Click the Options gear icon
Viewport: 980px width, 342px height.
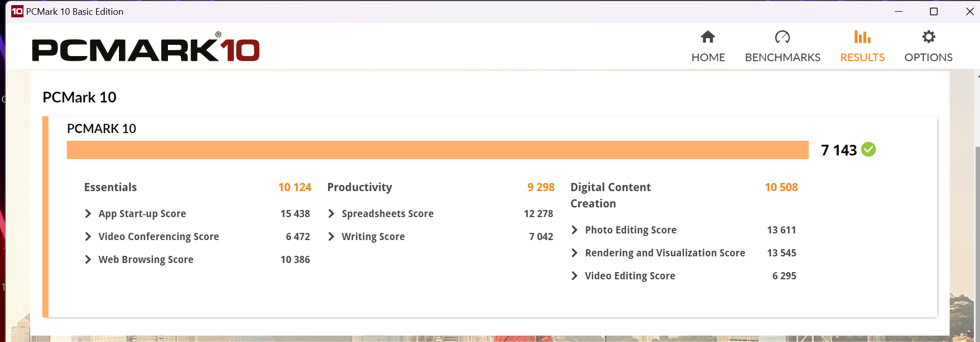pyautogui.click(x=928, y=37)
